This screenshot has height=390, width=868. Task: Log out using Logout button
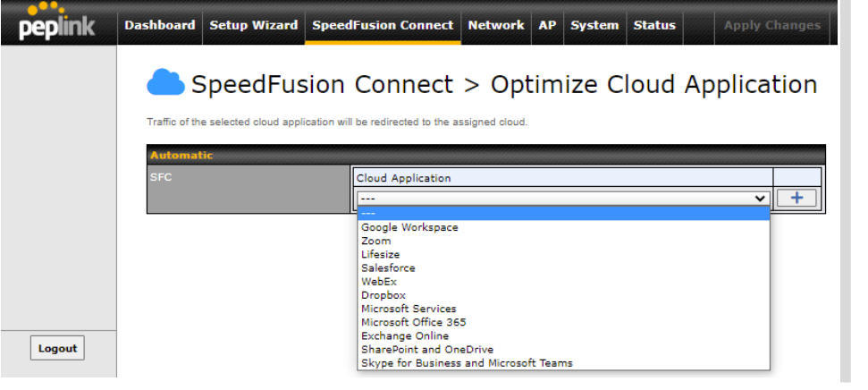(57, 349)
